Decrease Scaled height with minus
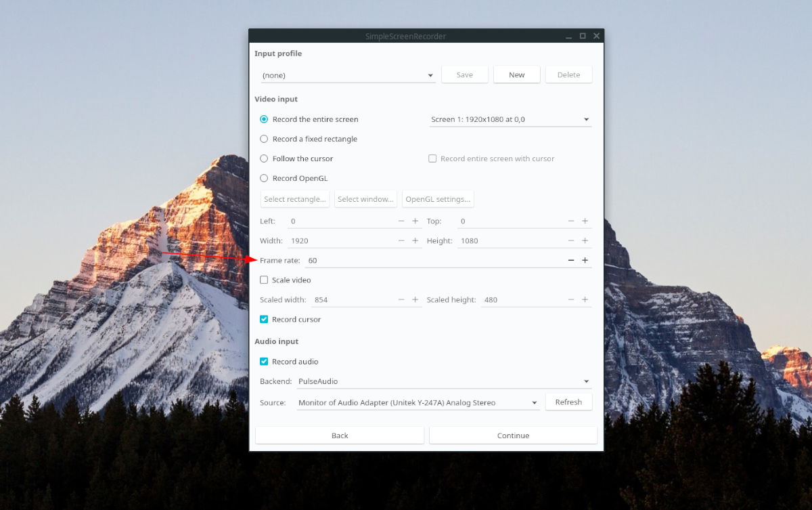The width and height of the screenshot is (812, 510). click(570, 299)
